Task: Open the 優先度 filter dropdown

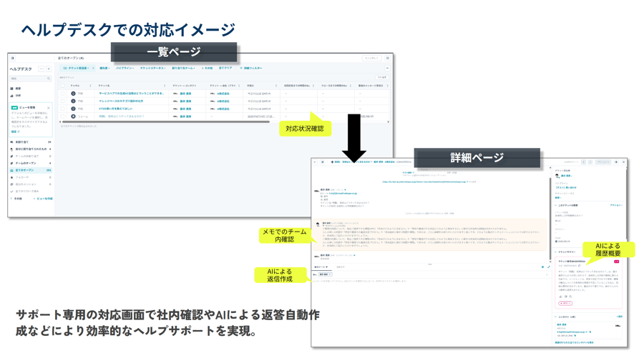Action: point(104,69)
